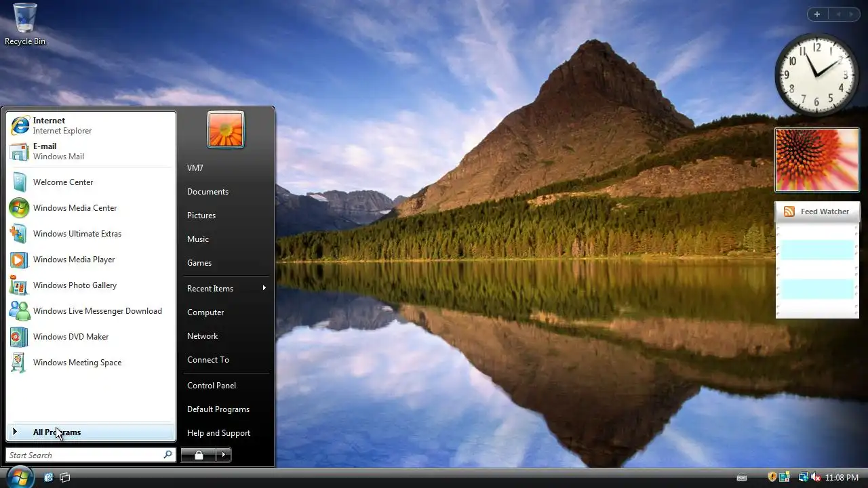Click the keyboard icon on the taskbar

coord(742,478)
